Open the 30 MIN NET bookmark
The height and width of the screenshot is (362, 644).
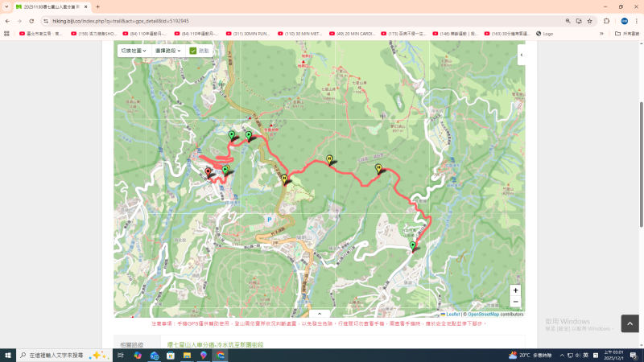(300, 34)
